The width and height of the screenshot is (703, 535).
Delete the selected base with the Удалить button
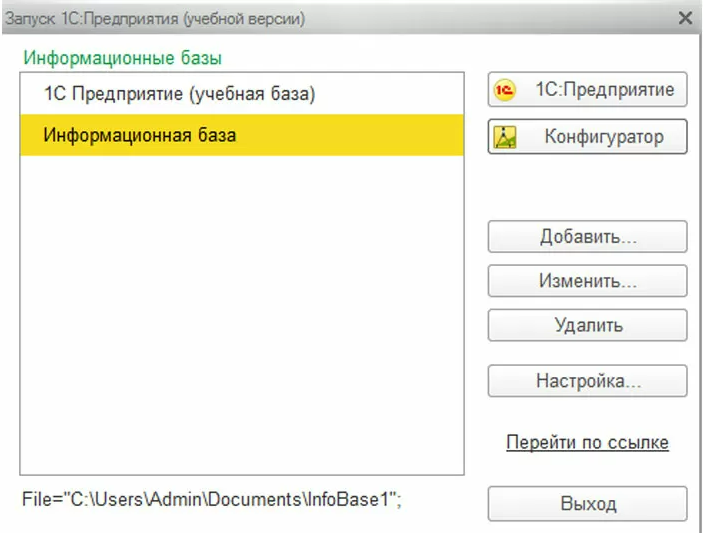[587, 325]
